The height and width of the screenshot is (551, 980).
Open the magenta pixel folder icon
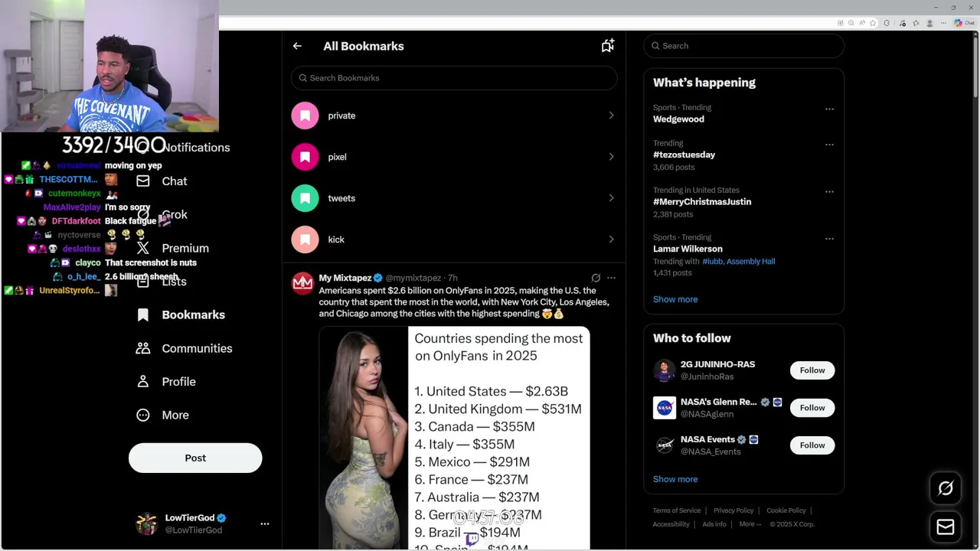tap(305, 157)
